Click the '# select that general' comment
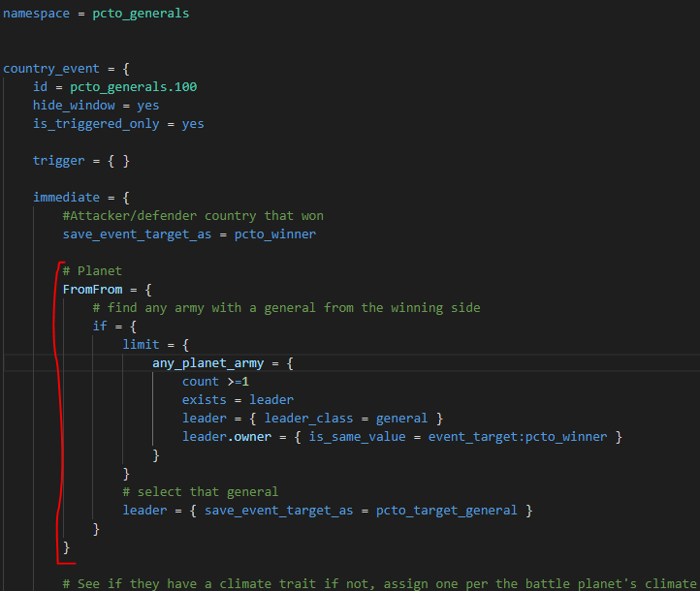Image resolution: width=700 pixels, height=591 pixels. pos(201,492)
